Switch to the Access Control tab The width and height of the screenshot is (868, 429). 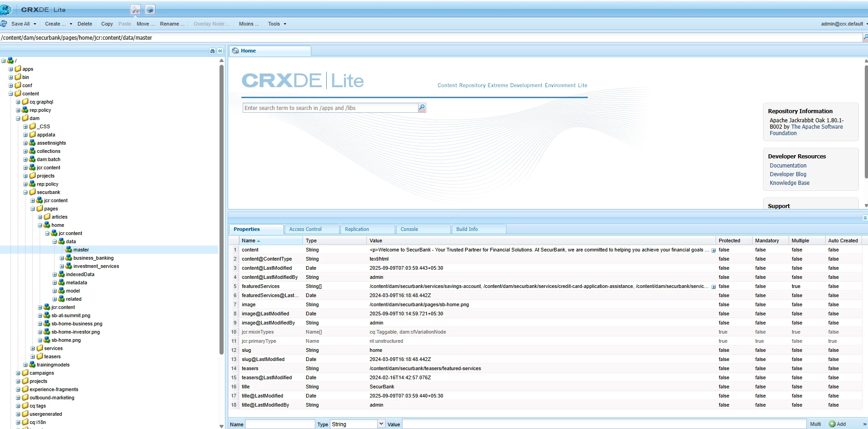tap(312, 229)
